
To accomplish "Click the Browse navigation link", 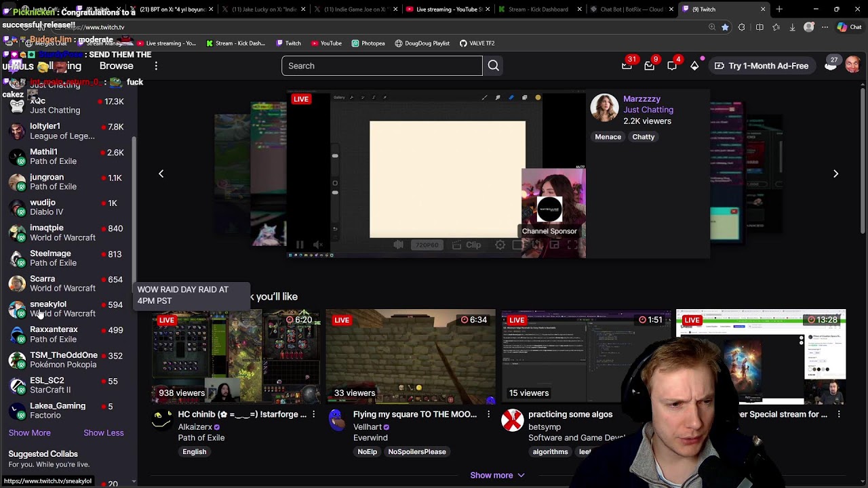I will pos(117,66).
